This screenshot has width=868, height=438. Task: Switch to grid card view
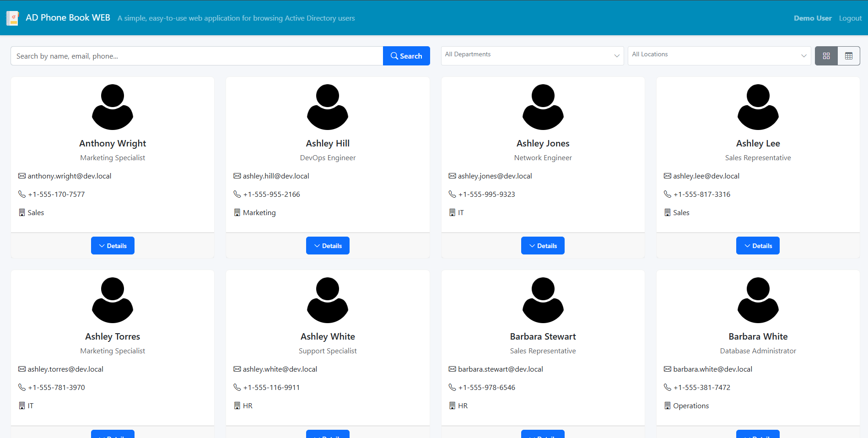[x=826, y=56]
